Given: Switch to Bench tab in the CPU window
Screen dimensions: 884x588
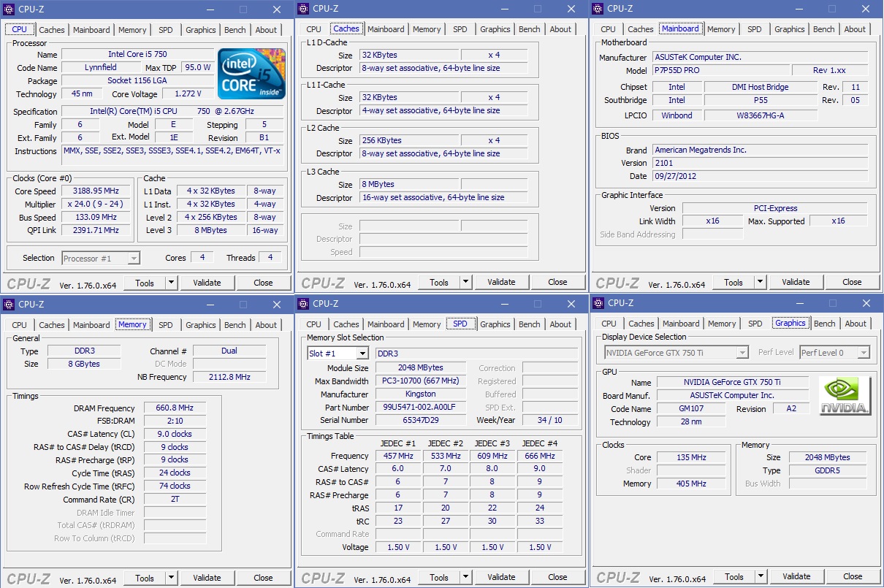Looking at the screenshot, I should (x=235, y=30).
